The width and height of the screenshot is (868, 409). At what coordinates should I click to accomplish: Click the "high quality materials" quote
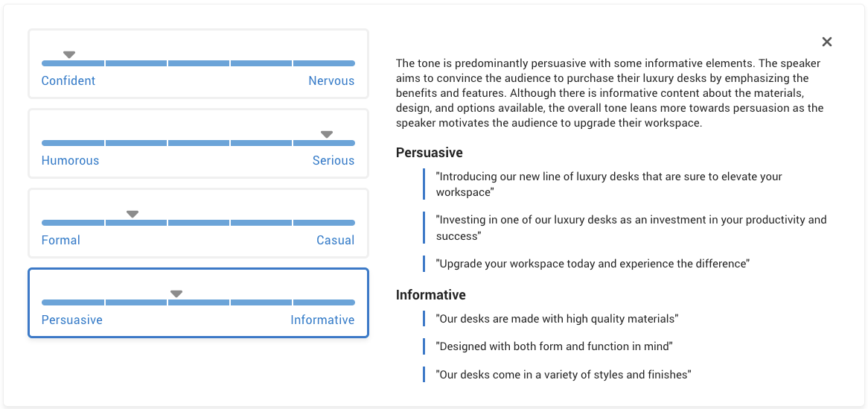[557, 319]
